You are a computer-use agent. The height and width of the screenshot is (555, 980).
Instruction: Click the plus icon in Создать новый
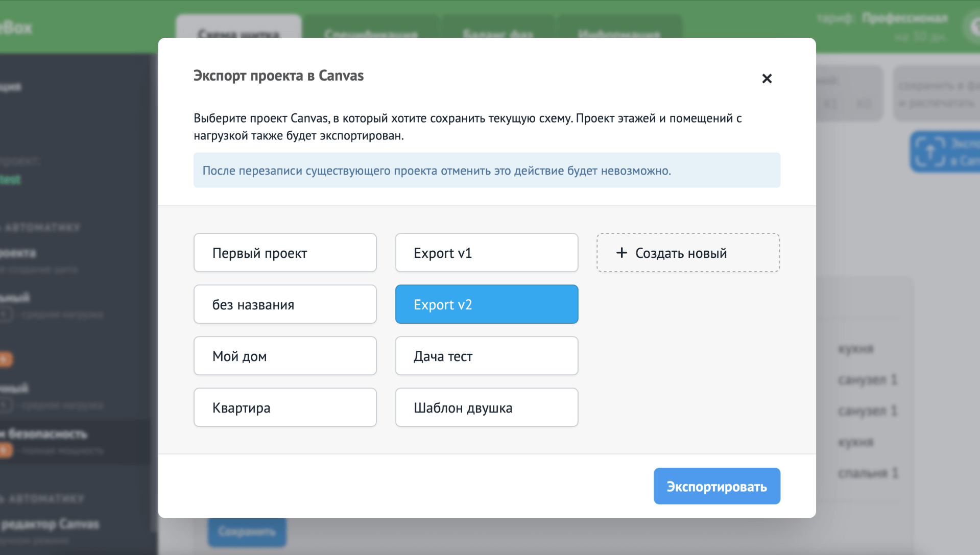[622, 253]
